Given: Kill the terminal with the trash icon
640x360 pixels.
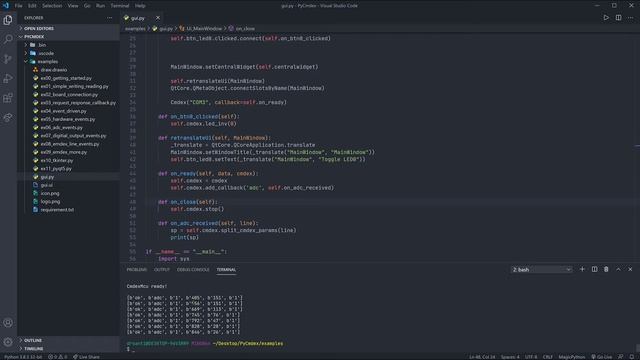Looking at the screenshot, I should (x=606, y=269).
